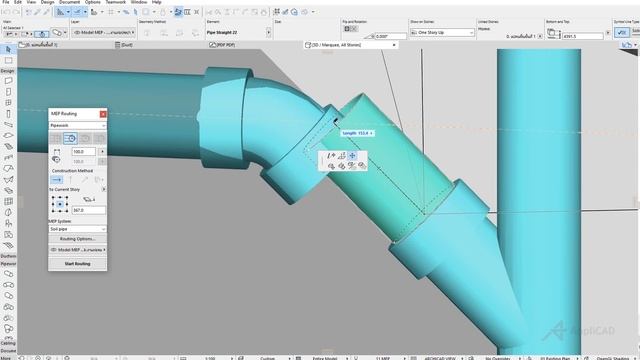The height and width of the screenshot is (360, 640).
Task: Open the Design menu
Action: click(x=48, y=2)
